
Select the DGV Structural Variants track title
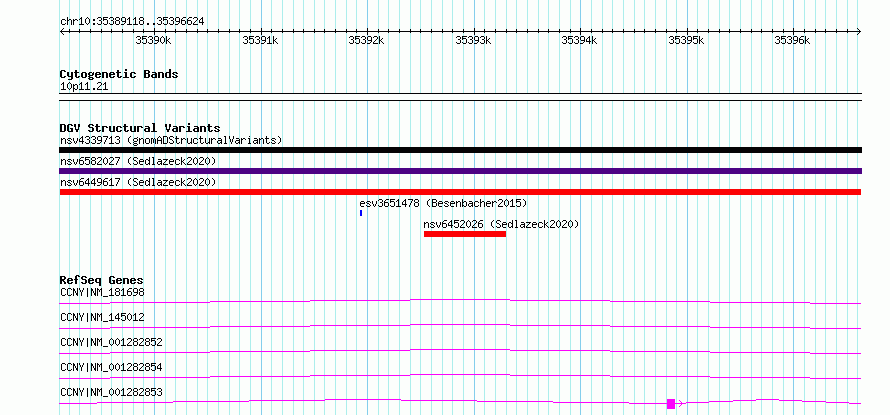140,128
